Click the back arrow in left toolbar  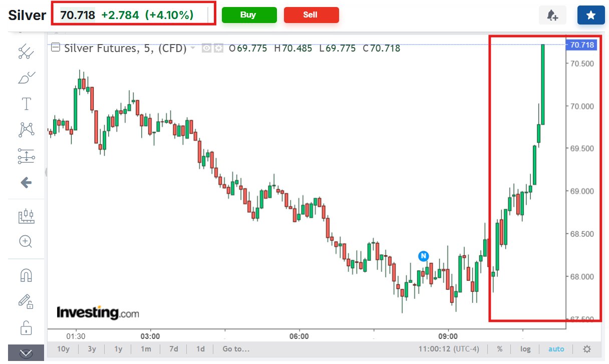26,183
